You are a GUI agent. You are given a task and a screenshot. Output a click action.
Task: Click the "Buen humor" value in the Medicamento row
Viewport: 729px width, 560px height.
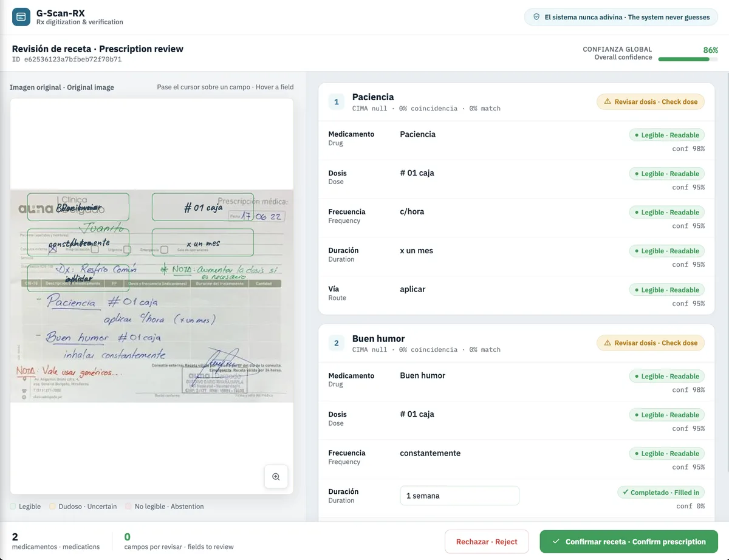[423, 376]
